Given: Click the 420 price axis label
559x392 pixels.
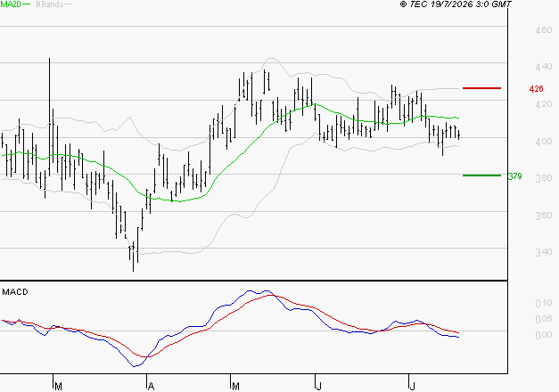Looking at the screenshot, I should tap(544, 104).
